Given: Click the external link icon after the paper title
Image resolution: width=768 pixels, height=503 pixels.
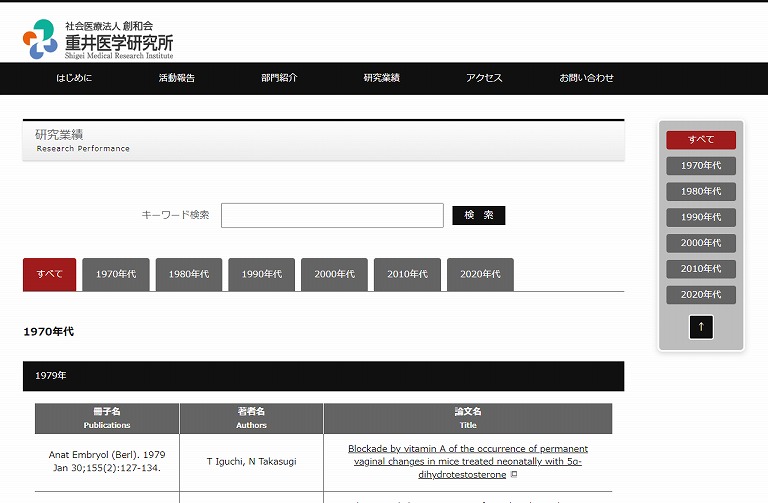Looking at the screenshot, I should tap(514, 475).
